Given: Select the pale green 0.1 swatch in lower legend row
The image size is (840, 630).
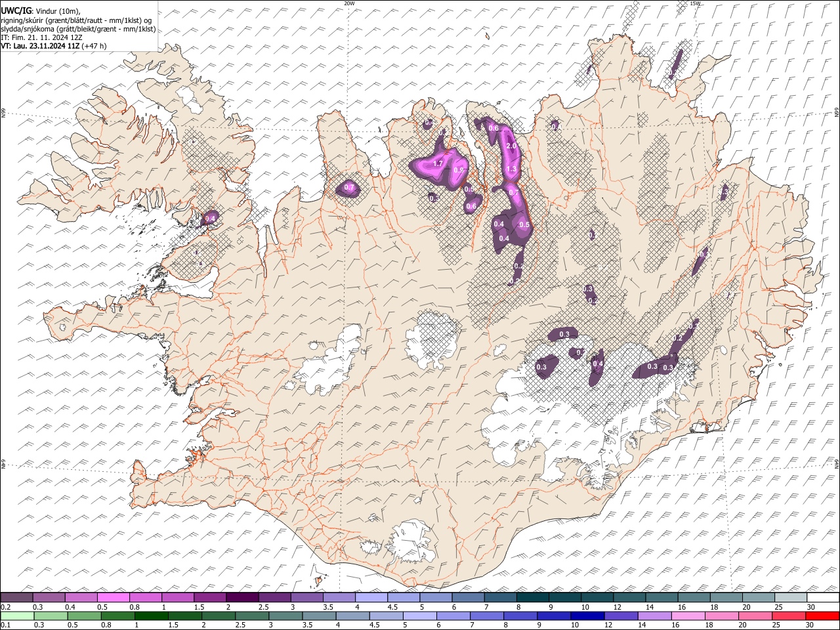Looking at the screenshot, I should coord(17,616).
